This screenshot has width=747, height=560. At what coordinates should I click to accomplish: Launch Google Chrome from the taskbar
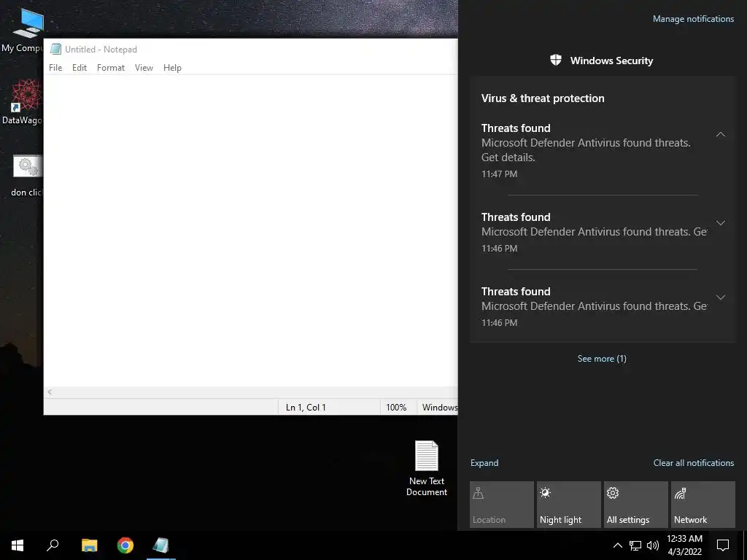tap(125, 545)
